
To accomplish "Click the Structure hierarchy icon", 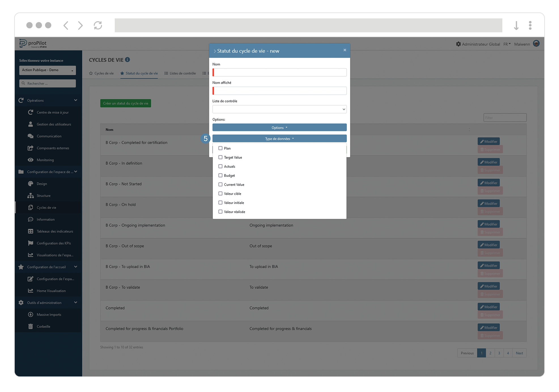I will point(31,195).
